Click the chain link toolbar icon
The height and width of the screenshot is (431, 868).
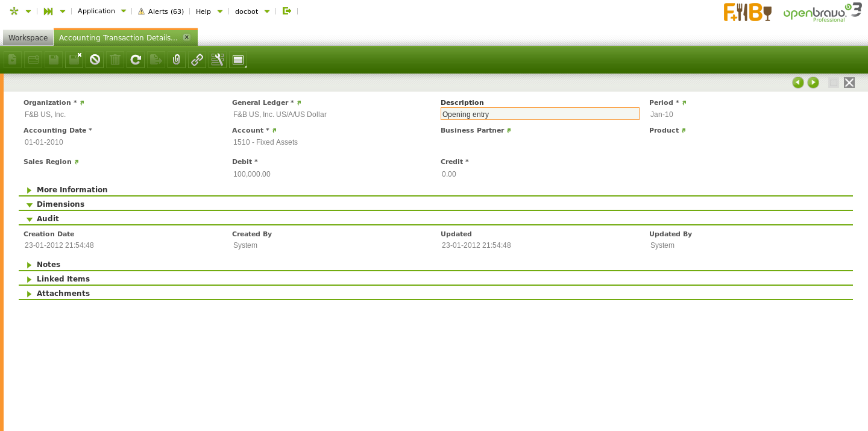click(197, 60)
